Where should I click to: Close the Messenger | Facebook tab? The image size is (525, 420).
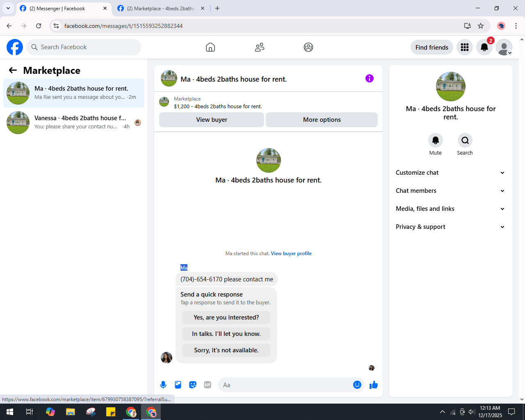pos(105,8)
